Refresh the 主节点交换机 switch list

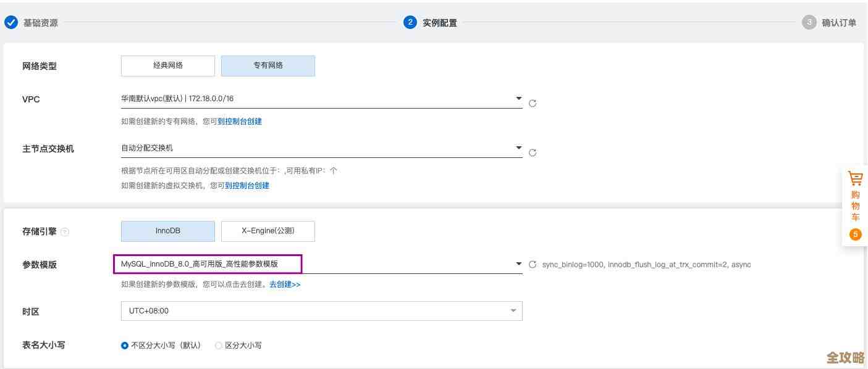pyautogui.click(x=533, y=152)
